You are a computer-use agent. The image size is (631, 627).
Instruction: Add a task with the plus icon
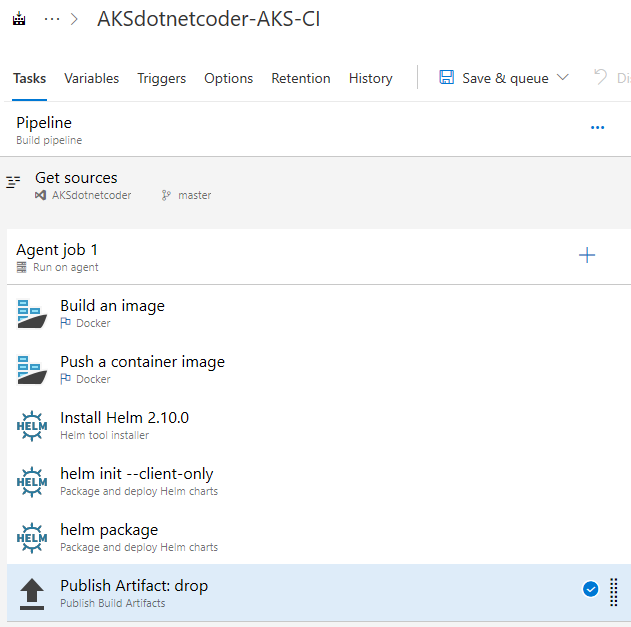click(587, 256)
